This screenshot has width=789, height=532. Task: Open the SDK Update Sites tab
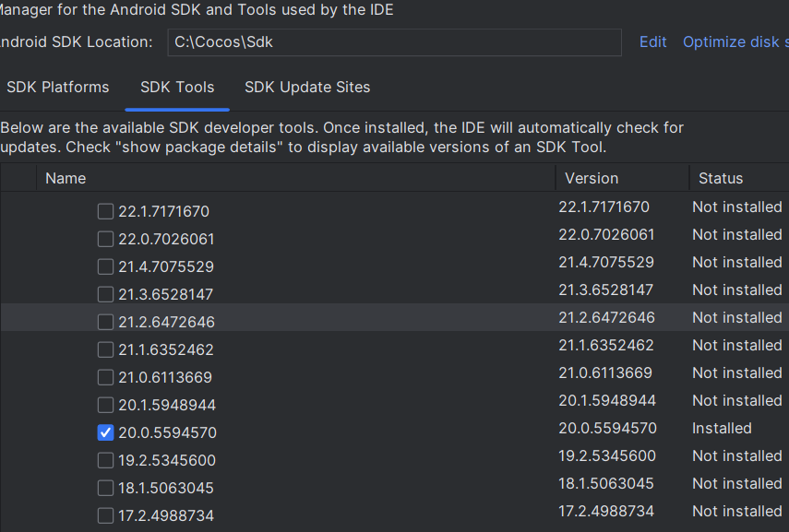point(307,88)
